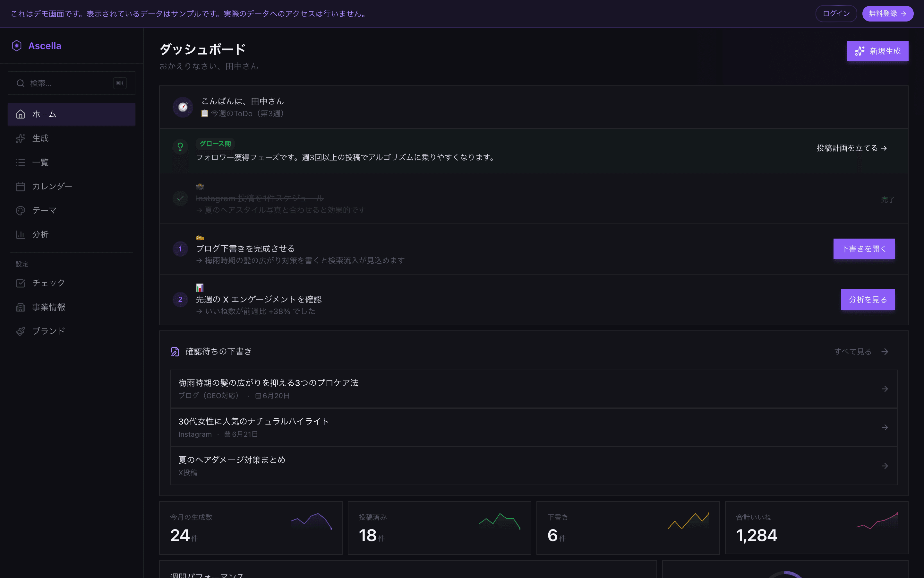Click the ブログ下書きを完成させる task title

(x=245, y=249)
